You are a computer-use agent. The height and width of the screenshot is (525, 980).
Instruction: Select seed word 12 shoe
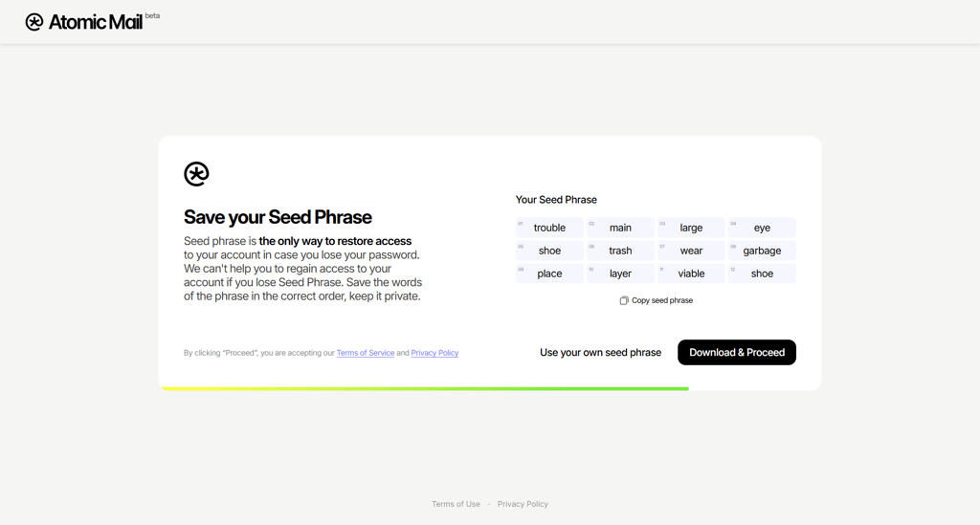point(762,273)
